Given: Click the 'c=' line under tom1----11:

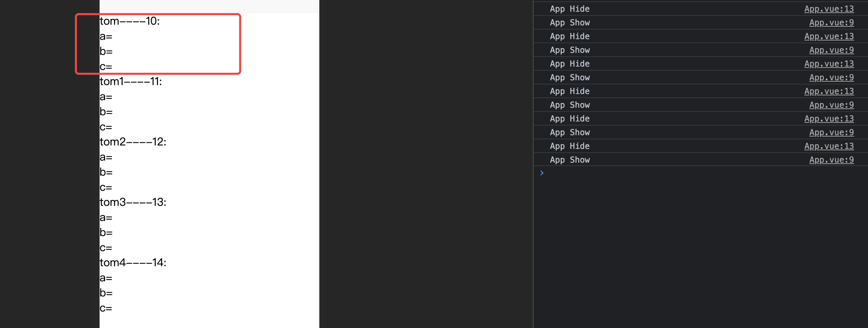Looking at the screenshot, I should click(x=106, y=127).
